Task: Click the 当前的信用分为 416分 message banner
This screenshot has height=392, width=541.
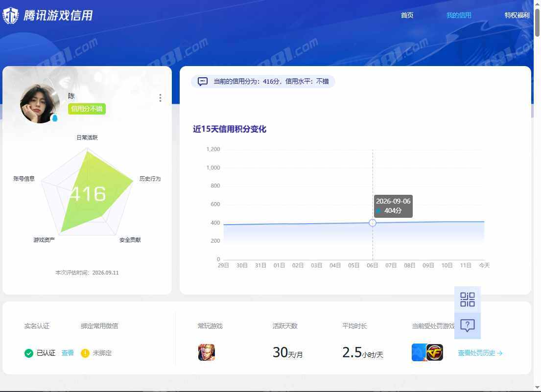Action: pyautogui.click(x=263, y=81)
